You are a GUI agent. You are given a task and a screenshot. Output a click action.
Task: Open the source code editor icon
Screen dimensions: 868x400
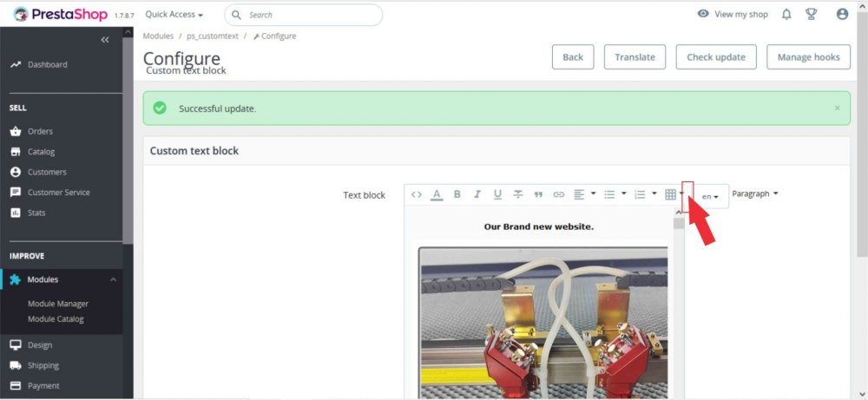point(417,194)
